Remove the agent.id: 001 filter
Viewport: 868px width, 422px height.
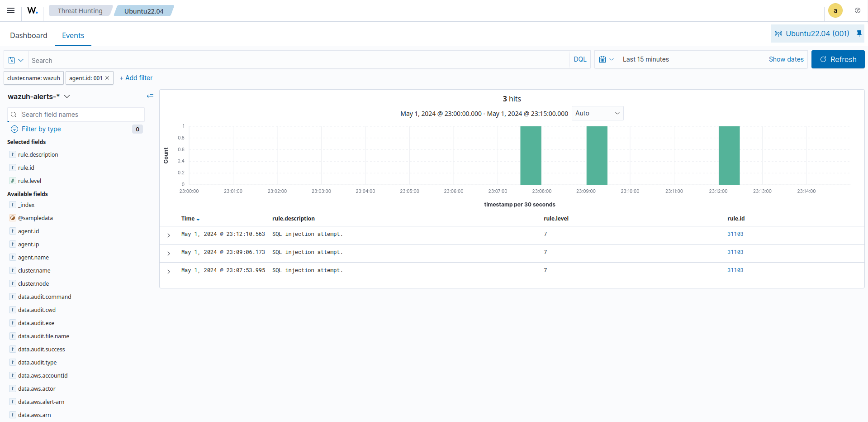pyautogui.click(x=107, y=78)
